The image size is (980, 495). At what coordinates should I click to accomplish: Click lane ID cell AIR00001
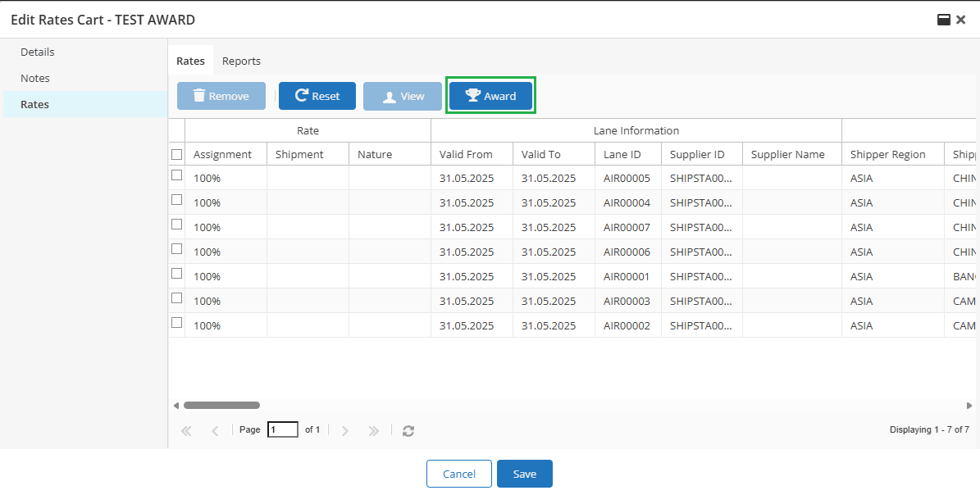point(628,276)
